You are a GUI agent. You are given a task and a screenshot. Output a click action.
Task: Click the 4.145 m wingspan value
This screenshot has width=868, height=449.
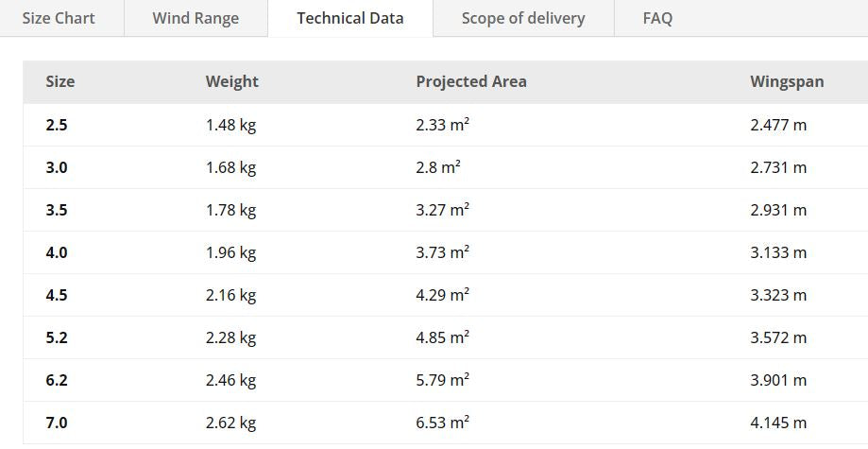click(x=778, y=423)
